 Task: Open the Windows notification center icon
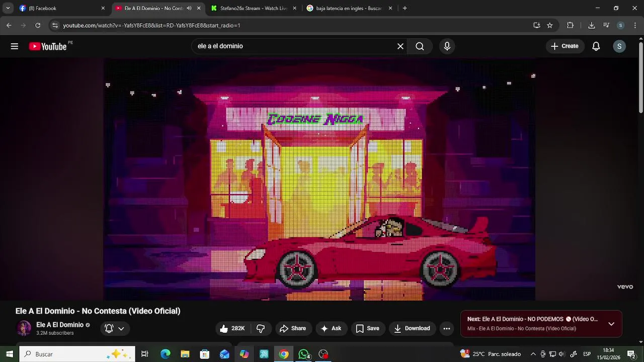click(631, 354)
